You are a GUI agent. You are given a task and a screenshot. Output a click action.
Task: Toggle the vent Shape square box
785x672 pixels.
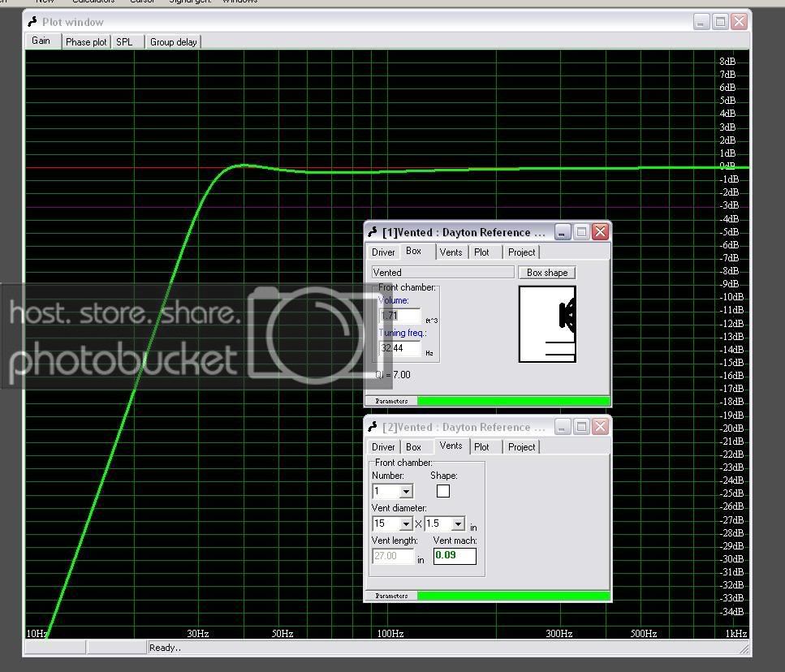tap(443, 491)
